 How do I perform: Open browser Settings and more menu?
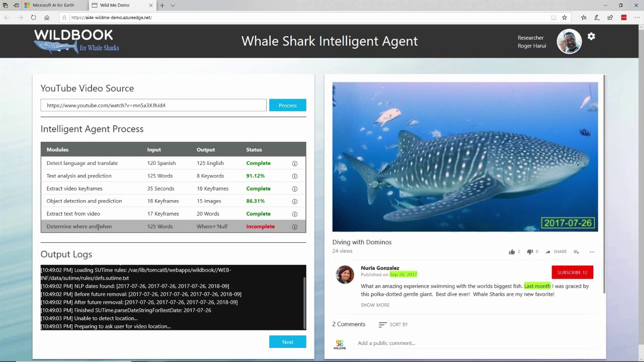tap(637, 18)
